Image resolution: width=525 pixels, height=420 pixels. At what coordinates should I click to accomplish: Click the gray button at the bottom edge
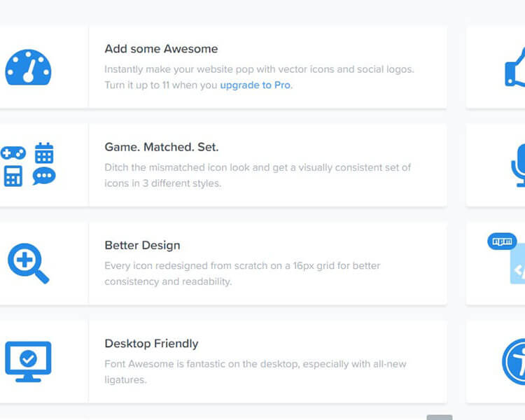click(x=440, y=417)
